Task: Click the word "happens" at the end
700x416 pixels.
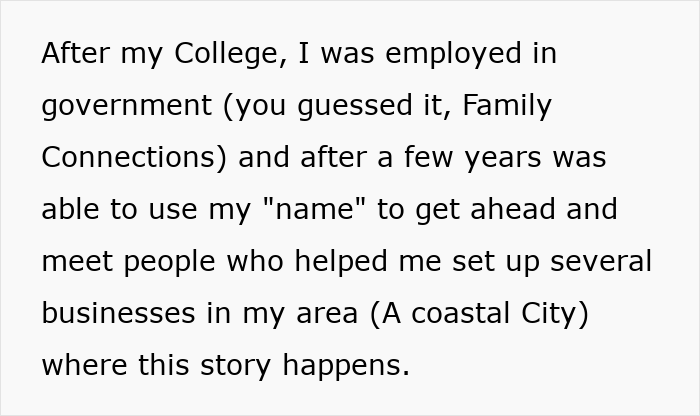Action: coord(345,365)
